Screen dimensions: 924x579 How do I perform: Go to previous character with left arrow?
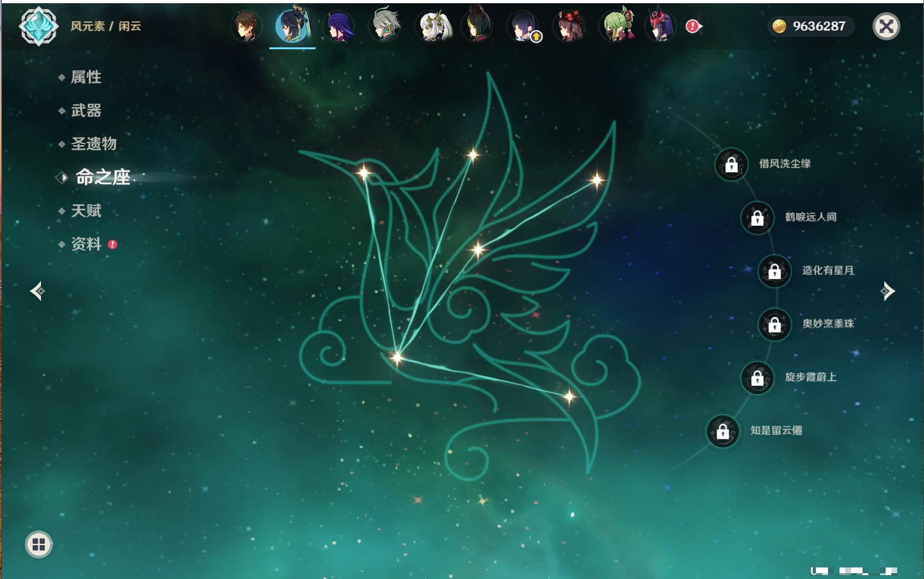[37, 291]
